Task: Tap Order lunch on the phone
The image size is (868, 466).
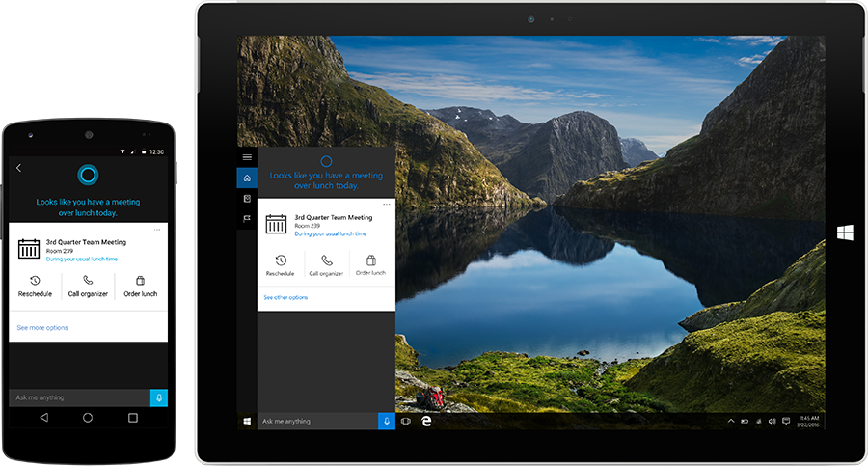Action: [140, 286]
